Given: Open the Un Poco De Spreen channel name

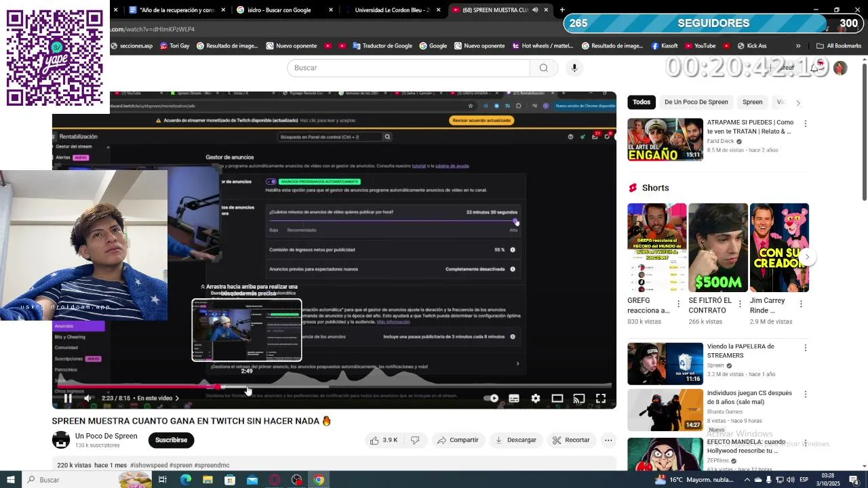Looking at the screenshot, I should point(106,436).
